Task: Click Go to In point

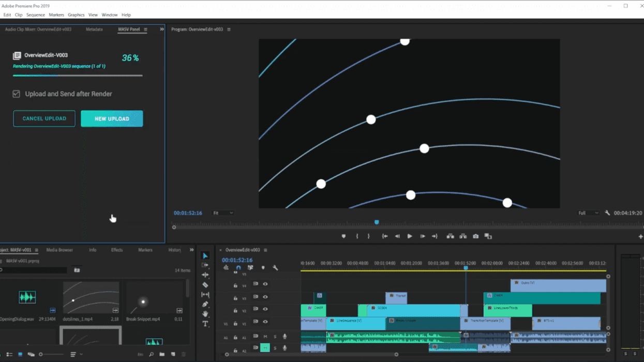Action: [x=385, y=236]
